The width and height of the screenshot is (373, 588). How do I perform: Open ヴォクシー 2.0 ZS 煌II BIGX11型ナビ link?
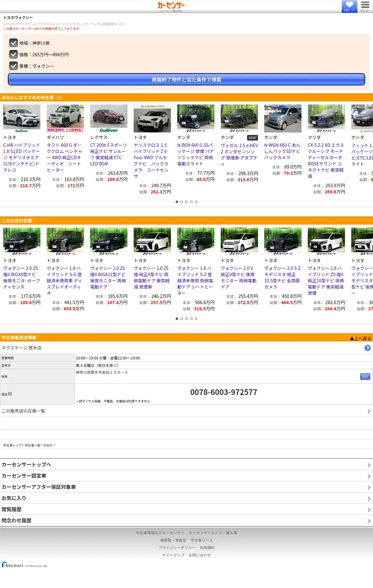coord(108,278)
